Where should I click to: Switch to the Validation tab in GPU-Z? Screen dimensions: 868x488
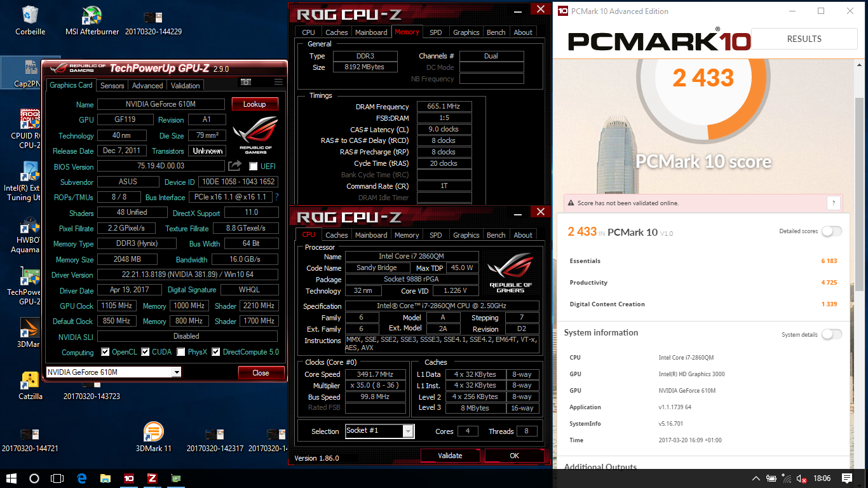[186, 85]
